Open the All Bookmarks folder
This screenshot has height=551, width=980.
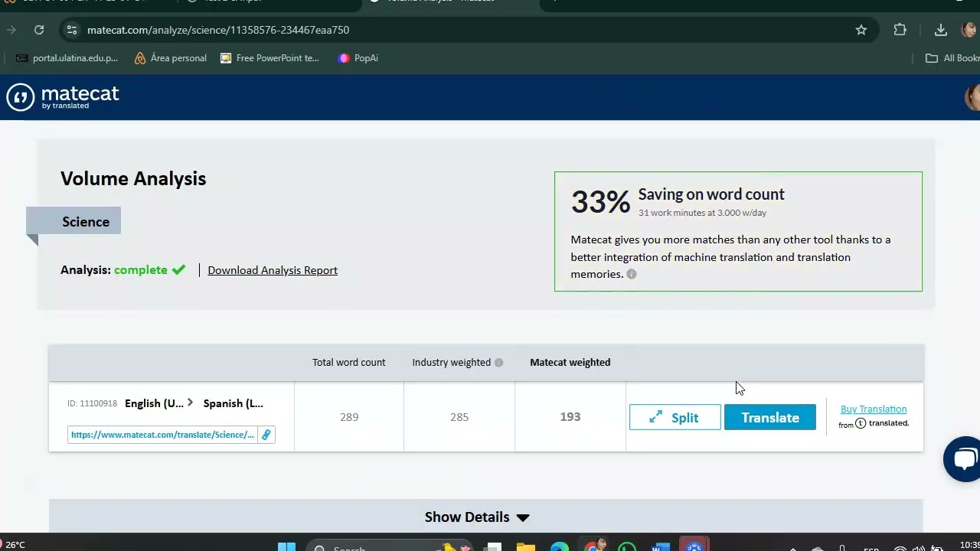pyautogui.click(x=952, y=58)
